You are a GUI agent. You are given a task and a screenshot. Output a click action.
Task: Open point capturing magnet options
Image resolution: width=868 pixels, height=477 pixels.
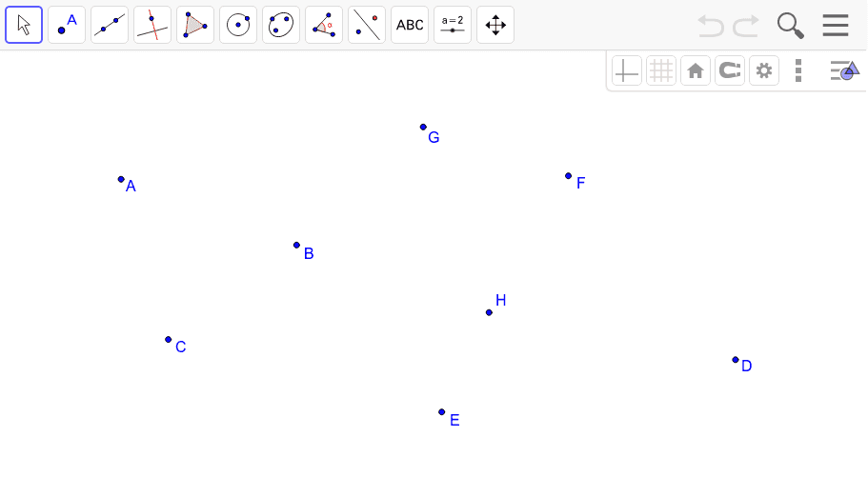coord(730,70)
